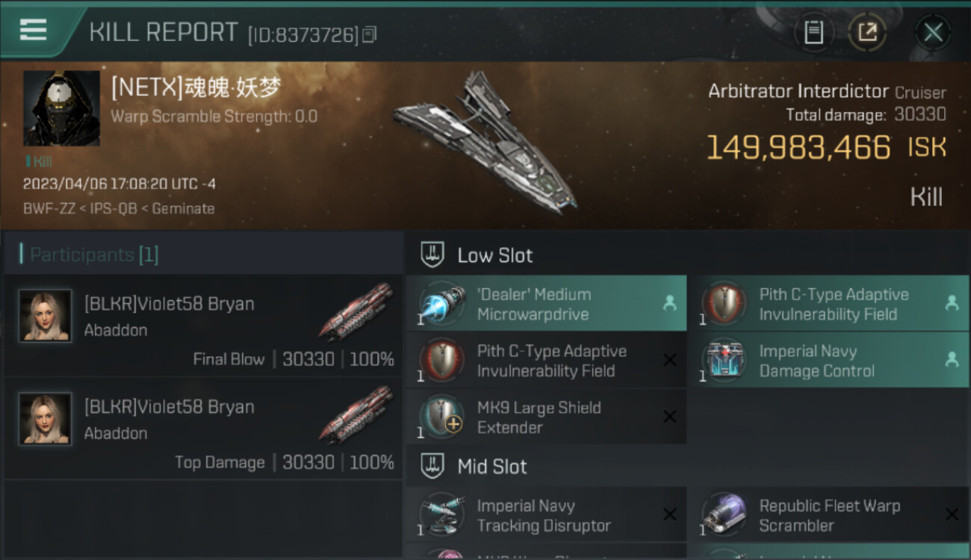Close the kill report window
Viewport: 971px width, 560px height.
click(933, 32)
